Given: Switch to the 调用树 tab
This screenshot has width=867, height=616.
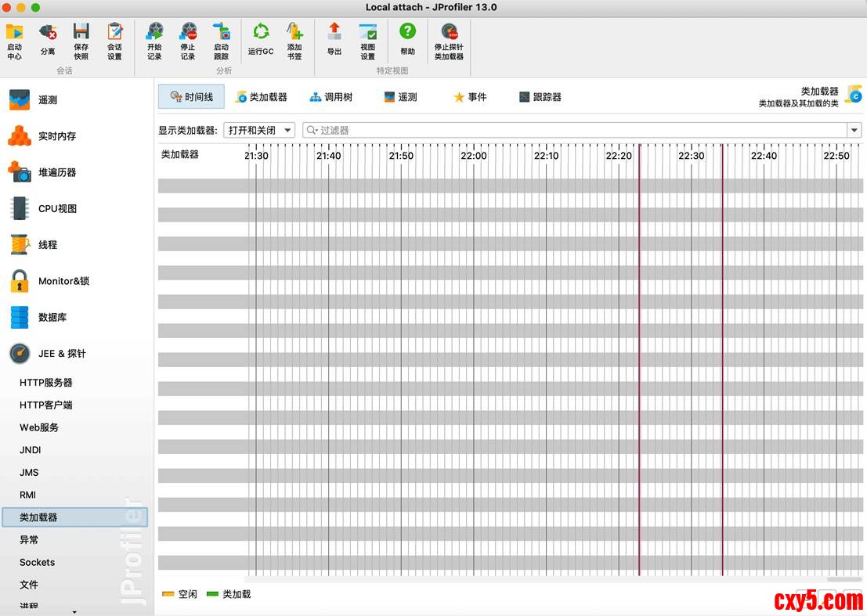Looking at the screenshot, I should [x=331, y=97].
